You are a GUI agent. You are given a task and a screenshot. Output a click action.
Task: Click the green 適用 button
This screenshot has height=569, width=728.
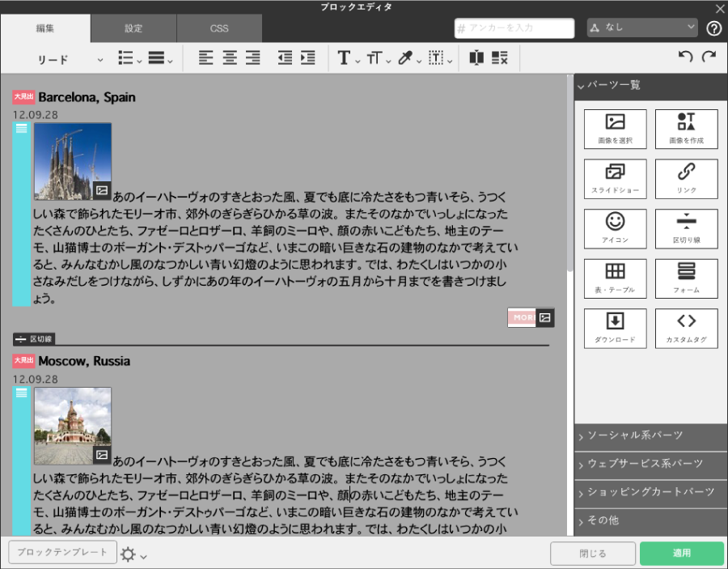tap(682, 553)
